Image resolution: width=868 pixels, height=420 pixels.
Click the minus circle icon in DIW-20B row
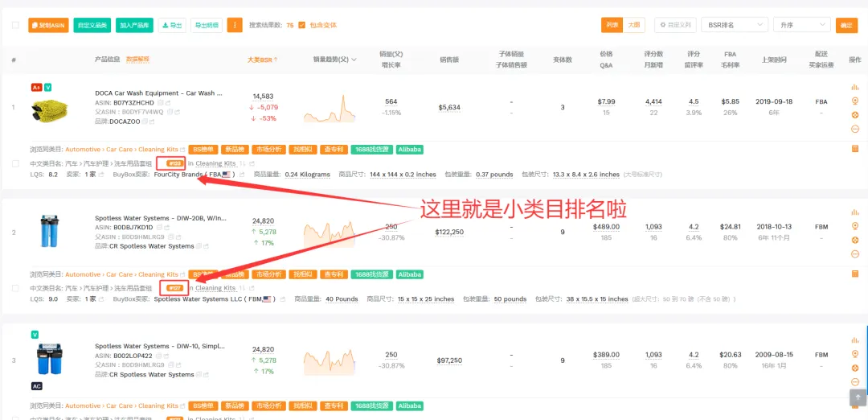[x=854, y=254]
